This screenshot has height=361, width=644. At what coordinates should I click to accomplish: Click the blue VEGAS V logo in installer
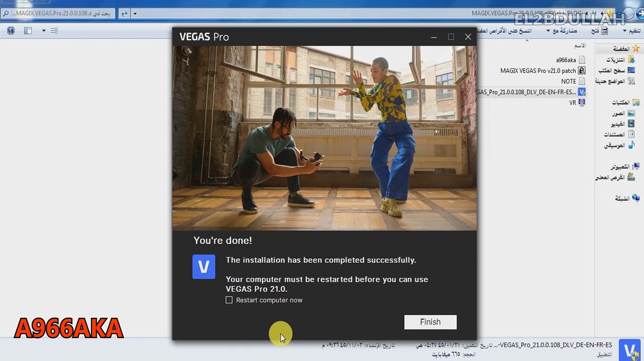point(204,266)
